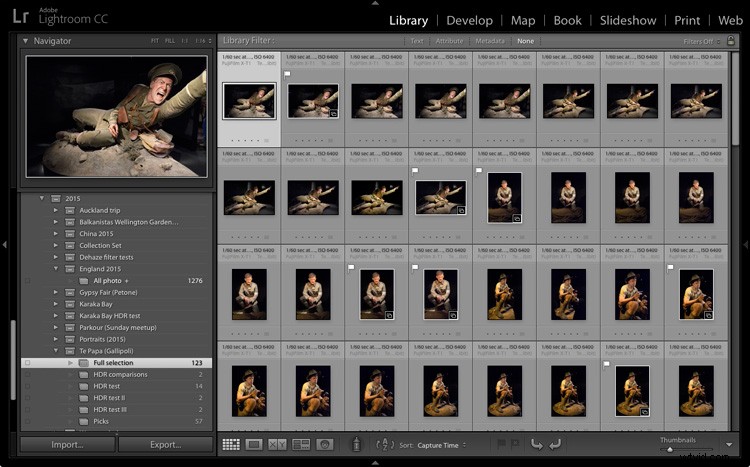Go to the Print module

coord(687,20)
